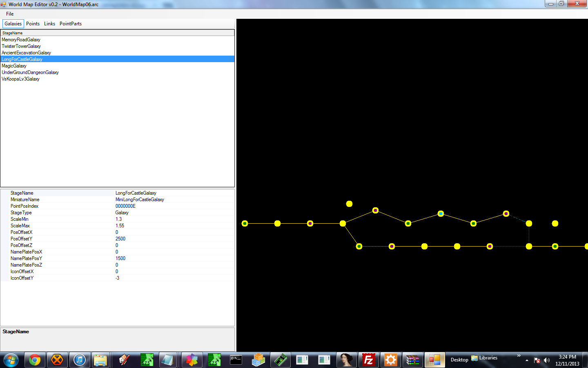Select MemoryRoadGalaxy in the stage list
The width and height of the screenshot is (588, 368).
(21, 40)
